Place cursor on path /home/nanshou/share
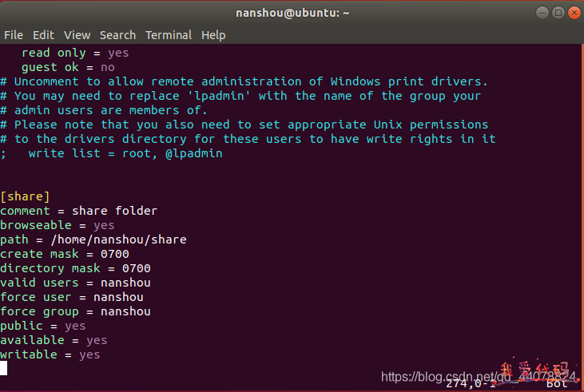The height and width of the screenshot is (392, 584). tap(119, 240)
